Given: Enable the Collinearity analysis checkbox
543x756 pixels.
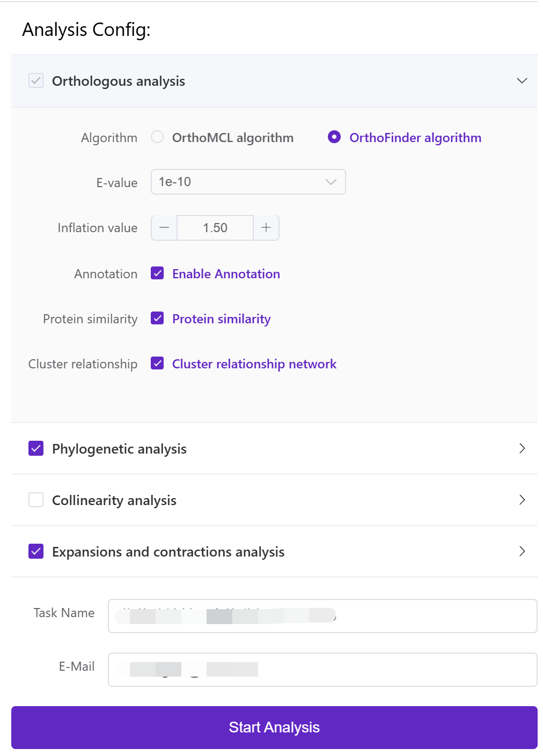Looking at the screenshot, I should click(x=36, y=500).
